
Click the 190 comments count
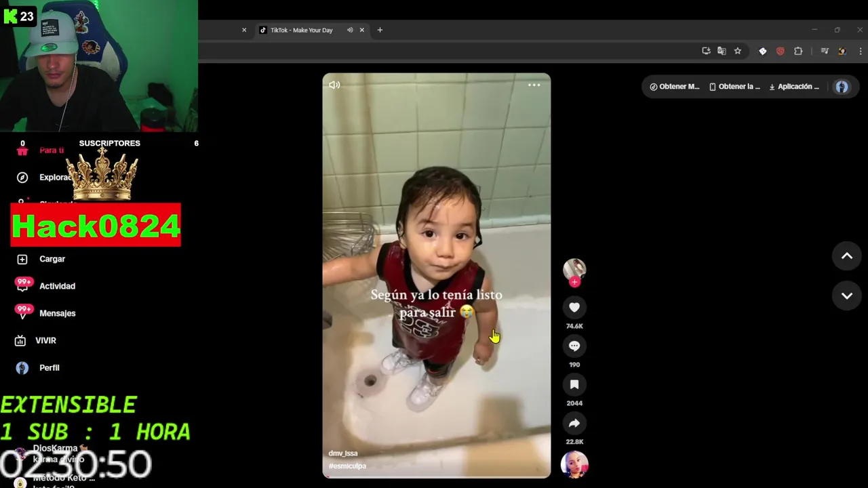coord(574,365)
